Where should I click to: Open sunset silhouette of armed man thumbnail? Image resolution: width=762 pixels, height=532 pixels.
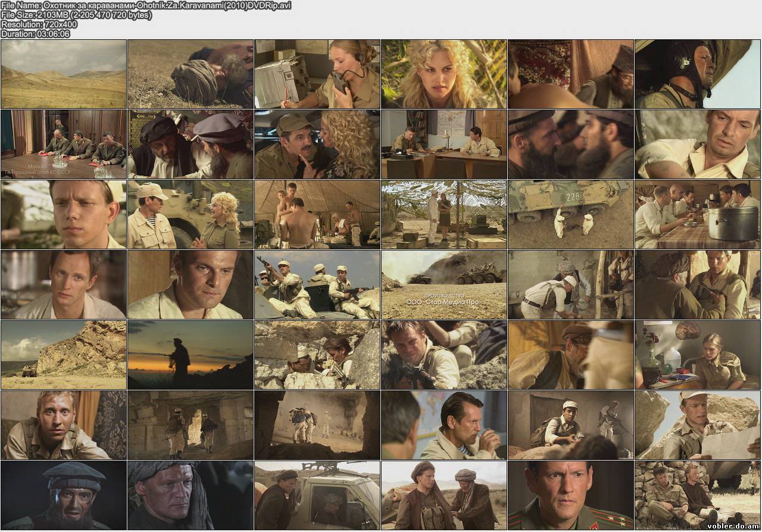click(x=190, y=355)
